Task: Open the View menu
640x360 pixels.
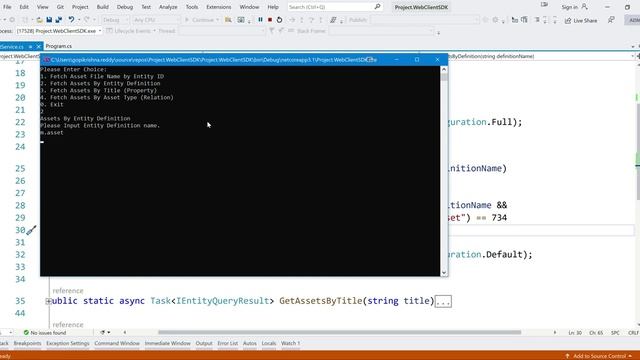Action: click(x=42, y=7)
